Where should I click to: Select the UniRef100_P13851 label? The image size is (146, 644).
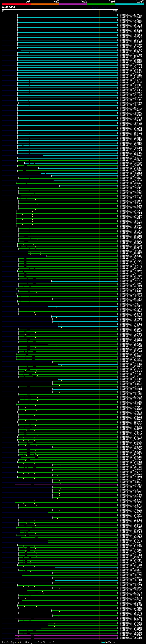pos(131,339)
